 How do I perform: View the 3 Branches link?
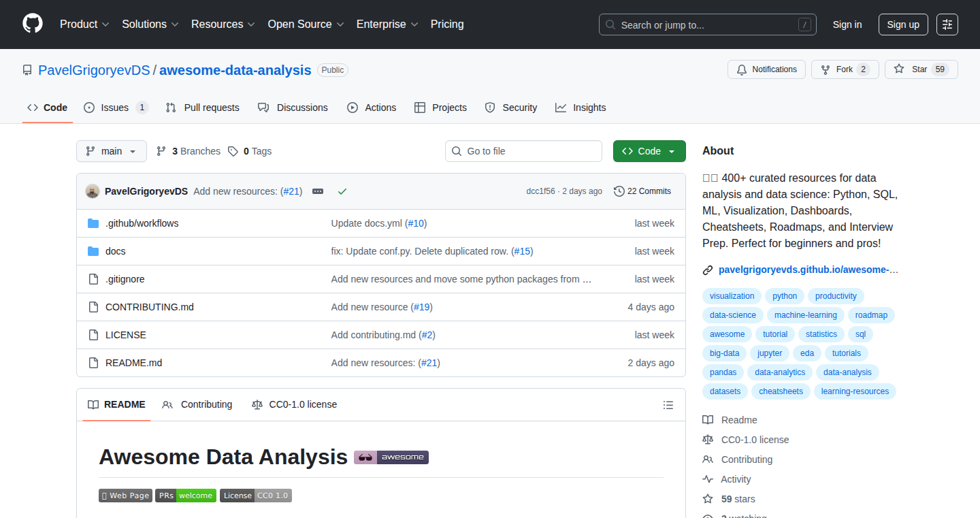pos(189,151)
